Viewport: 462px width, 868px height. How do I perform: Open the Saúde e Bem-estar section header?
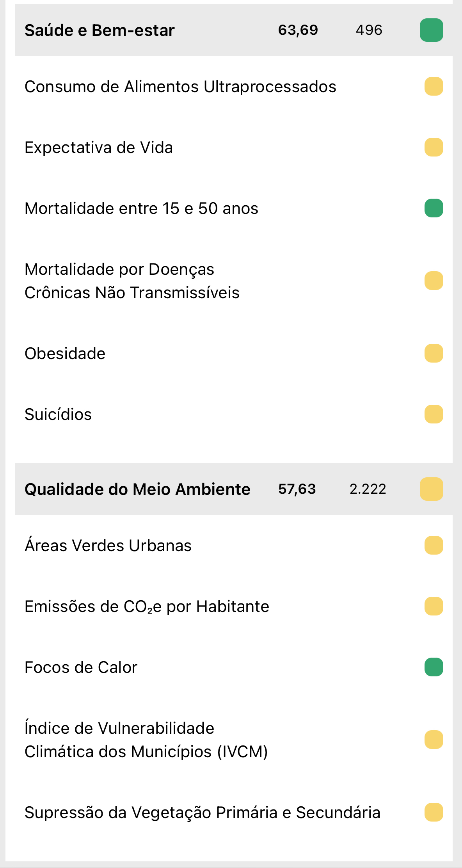(x=100, y=30)
